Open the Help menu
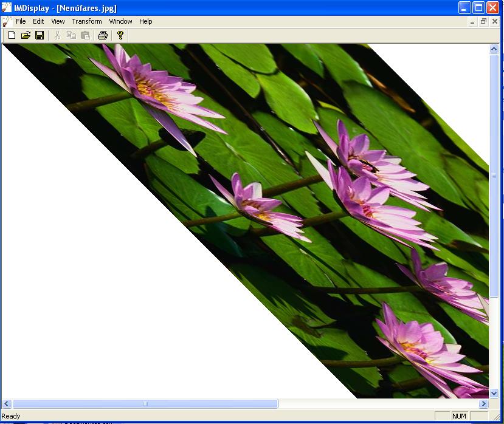The image size is (504, 424). tap(146, 21)
